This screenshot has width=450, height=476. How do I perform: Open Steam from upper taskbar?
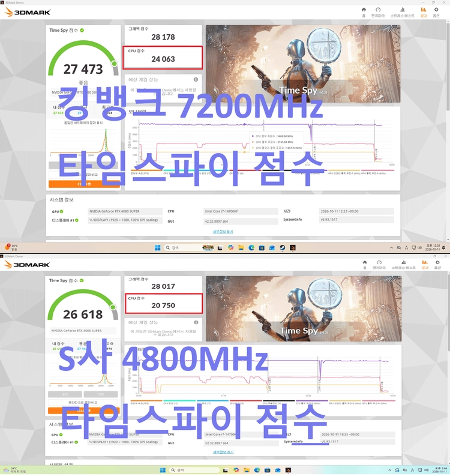click(282, 248)
